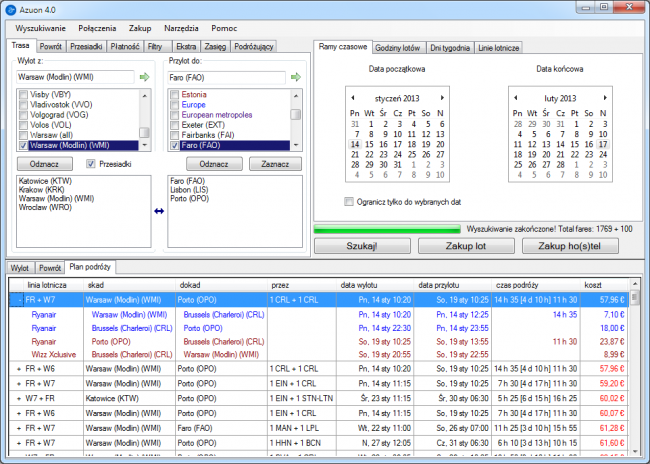Click the blue swap airports arrow icon
This screenshot has width=650, height=464.
[158, 211]
